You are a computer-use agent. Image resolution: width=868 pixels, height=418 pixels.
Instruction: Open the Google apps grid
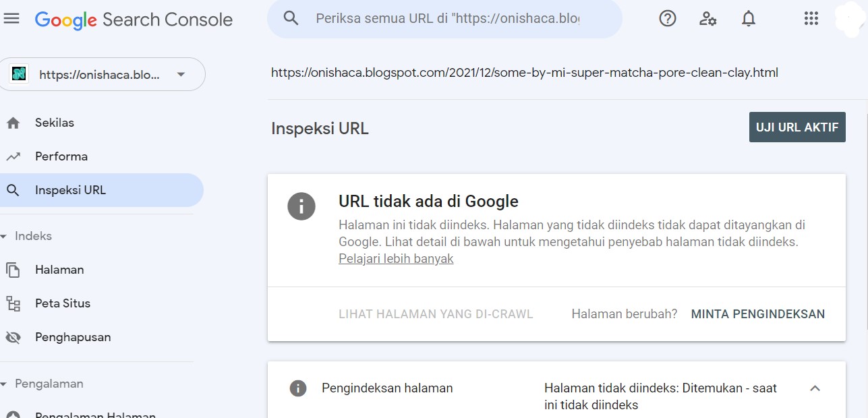pos(811,19)
